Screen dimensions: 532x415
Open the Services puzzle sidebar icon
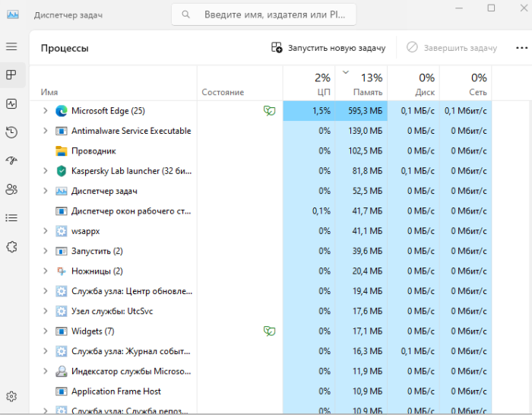pyautogui.click(x=11, y=247)
